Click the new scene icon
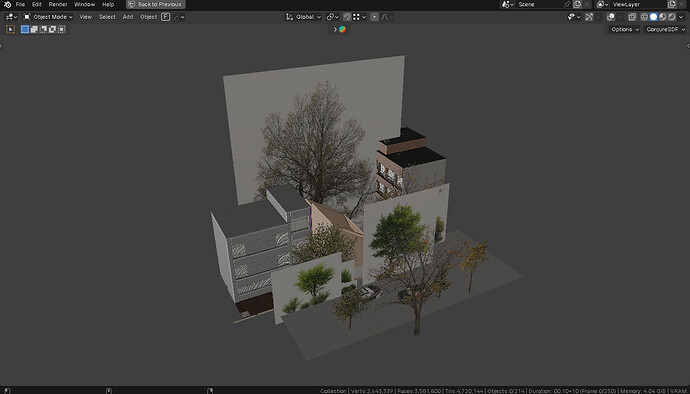 click(577, 4)
